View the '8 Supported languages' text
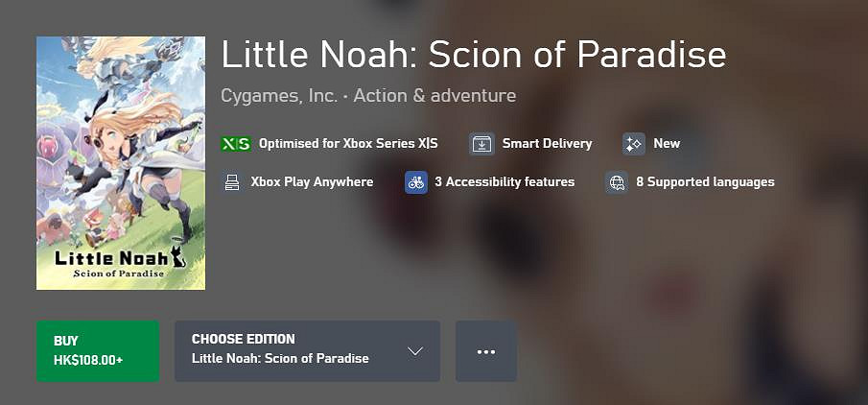 point(705,181)
